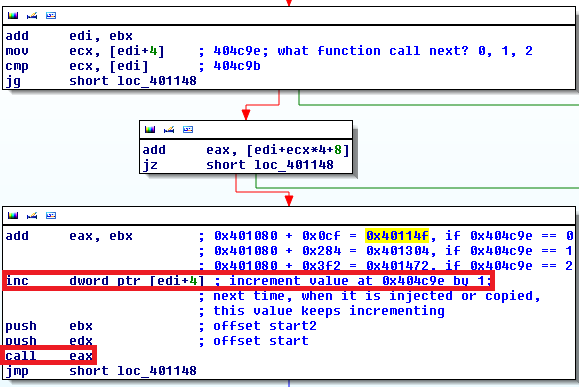Click comment 'this value keeps incrementing'
The width and height of the screenshot is (579, 387).
point(329,311)
